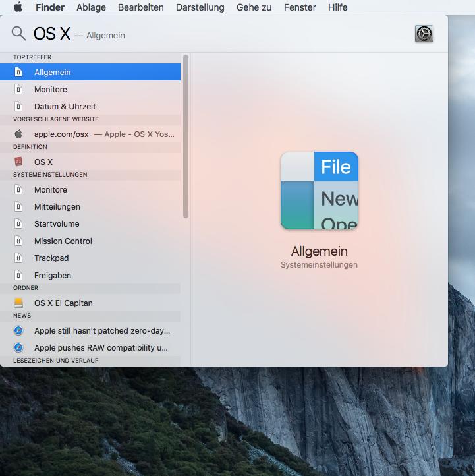475x476 pixels.
Task: Select the OS X El Capitan folder result
Action: coord(90,303)
